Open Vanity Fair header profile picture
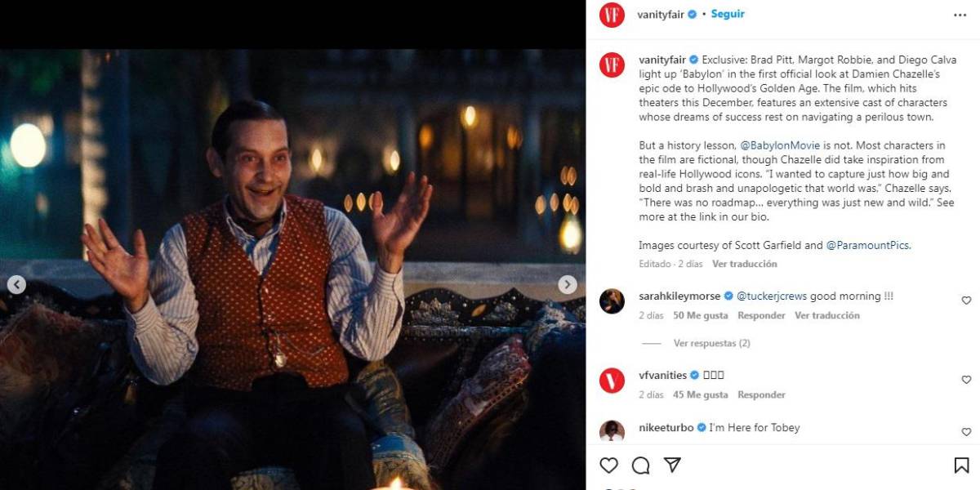980x490 pixels. point(612,16)
